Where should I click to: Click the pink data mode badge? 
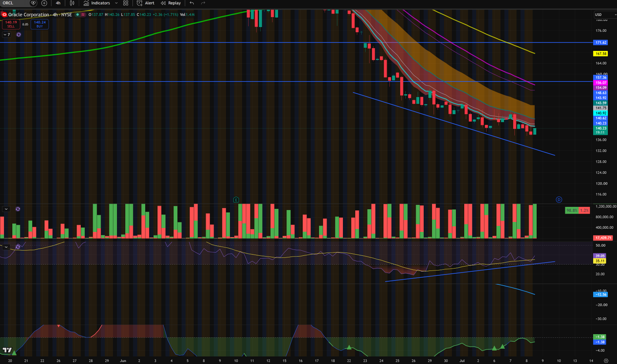[83, 15]
